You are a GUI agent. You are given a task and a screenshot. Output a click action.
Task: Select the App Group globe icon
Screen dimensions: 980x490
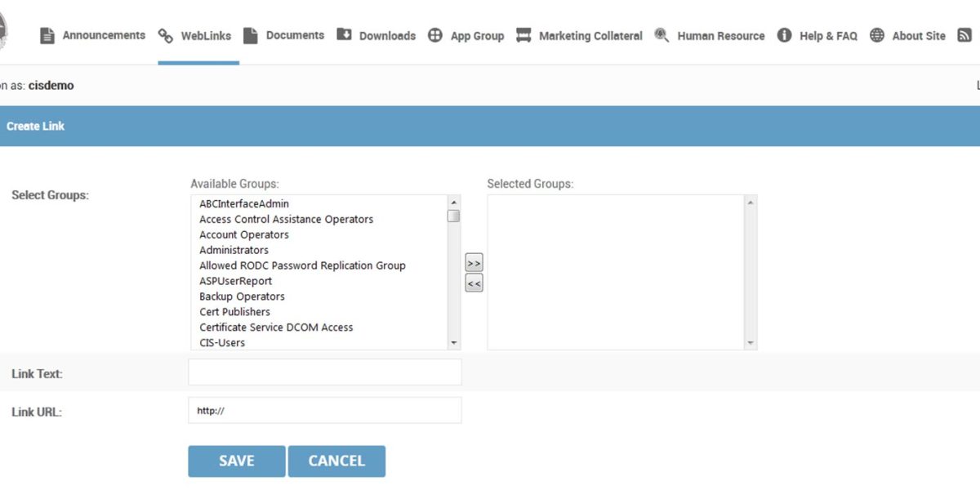434,34
